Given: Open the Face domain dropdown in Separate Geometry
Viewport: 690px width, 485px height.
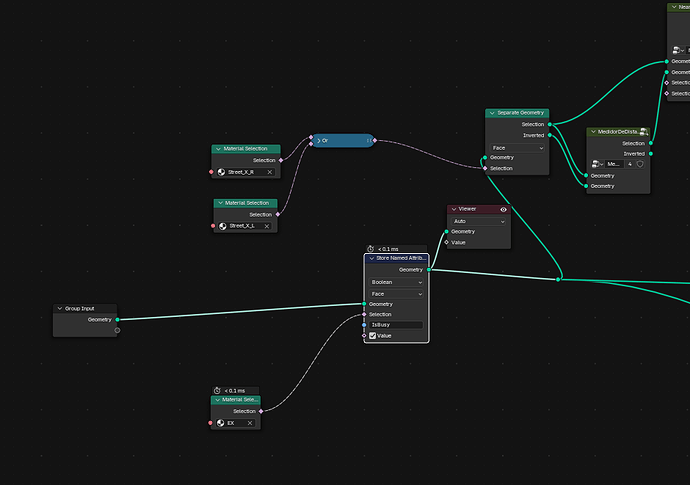Looking at the screenshot, I should (x=517, y=148).
